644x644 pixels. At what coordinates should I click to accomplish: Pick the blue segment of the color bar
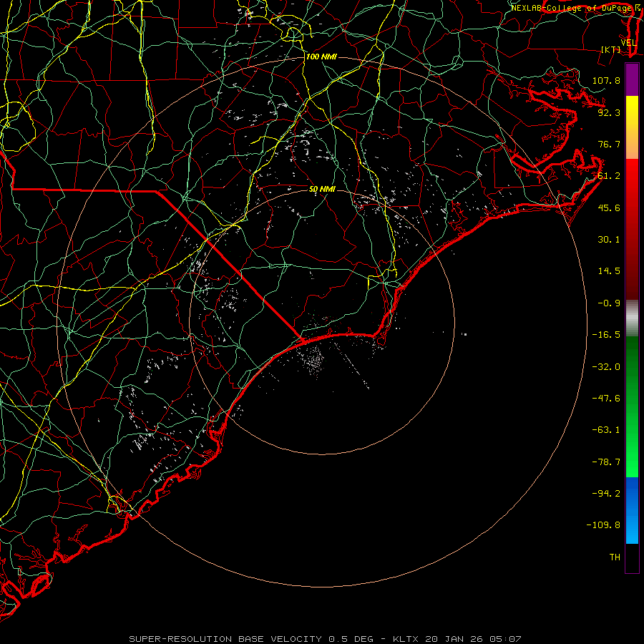[x=632, y=510]
